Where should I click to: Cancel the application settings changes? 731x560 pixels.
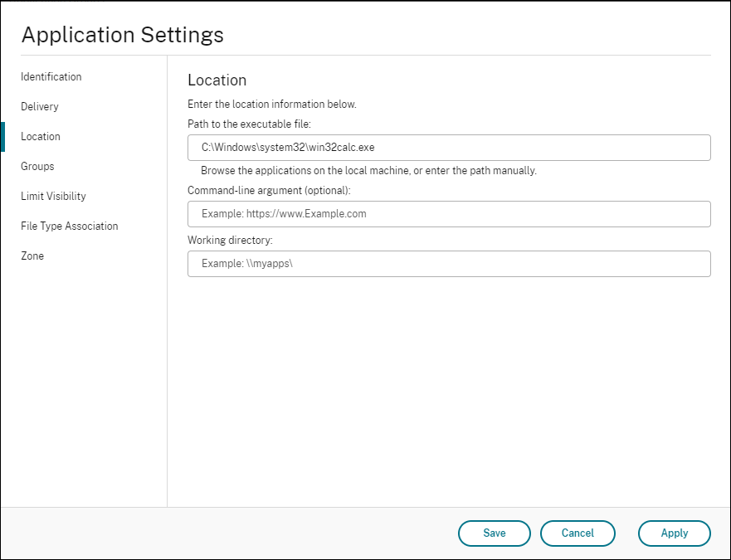[577, 533]
